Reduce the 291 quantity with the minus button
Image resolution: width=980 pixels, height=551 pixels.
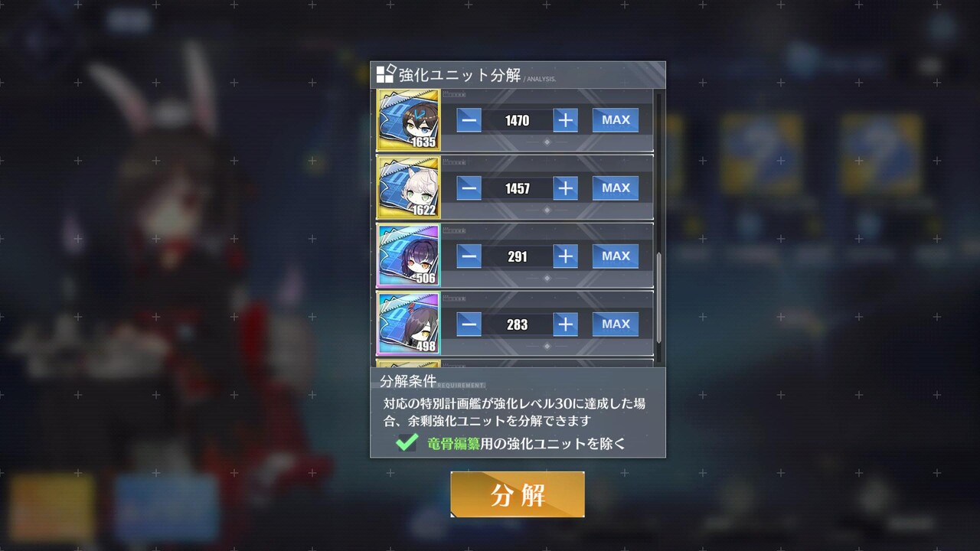[469, 256]
